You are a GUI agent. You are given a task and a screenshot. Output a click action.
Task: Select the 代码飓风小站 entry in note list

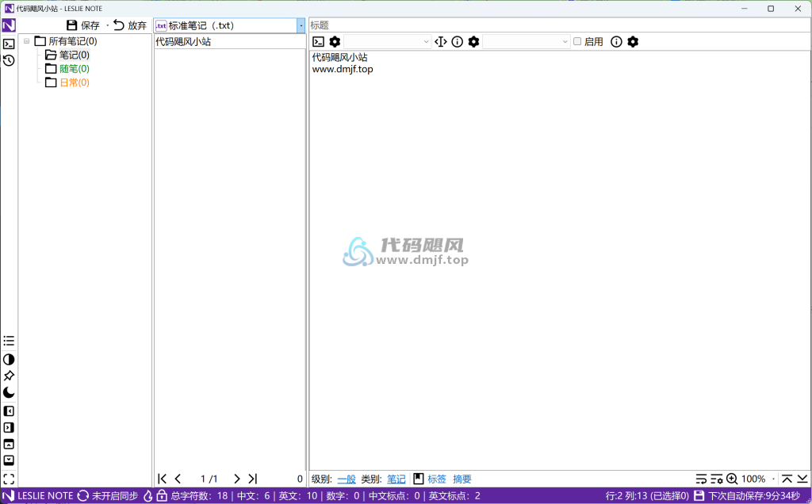229,41
